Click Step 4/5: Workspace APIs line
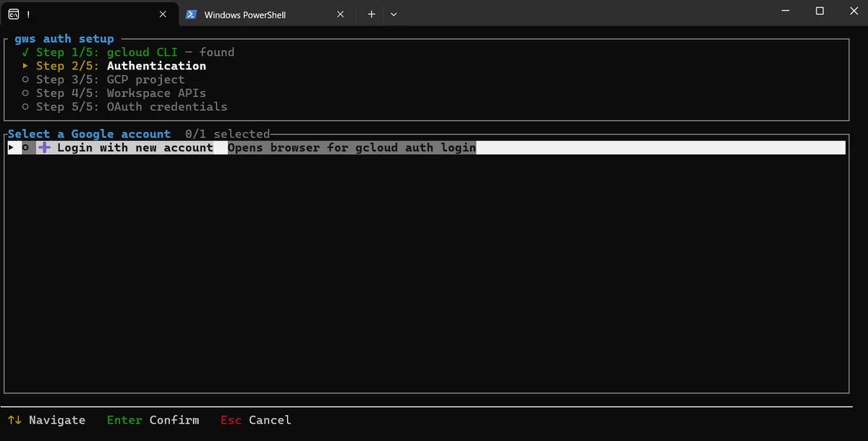The height and width of the screenshot is (441, 868). pos(114,93)
